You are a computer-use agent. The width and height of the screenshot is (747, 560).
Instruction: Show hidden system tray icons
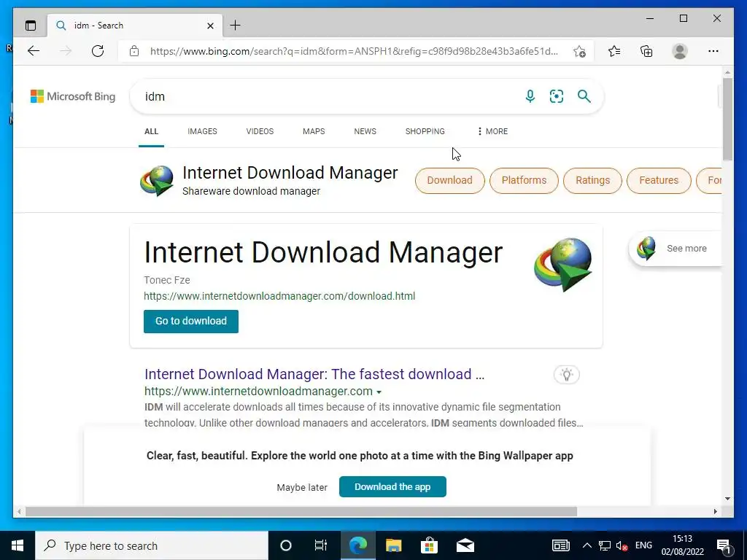(x=587, y=545)
